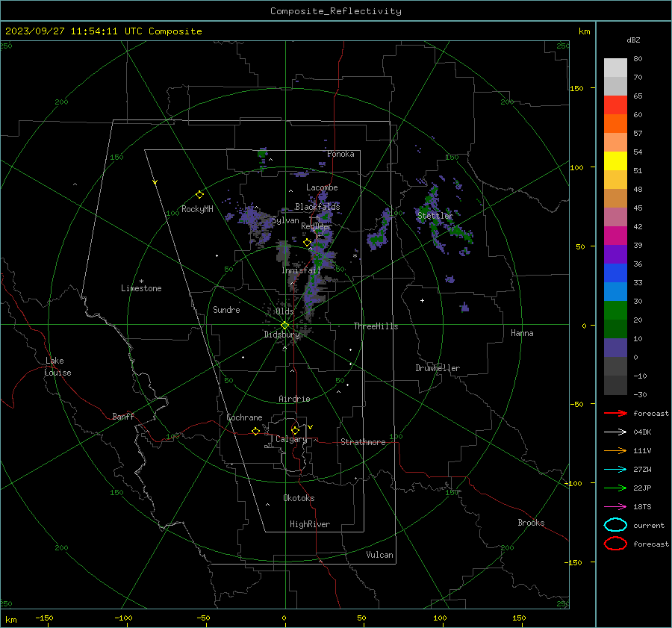Screen dimensions: 672x628
Task: Select the magenta 39–42 dBZ swatch
Action: tap(615, 236)
